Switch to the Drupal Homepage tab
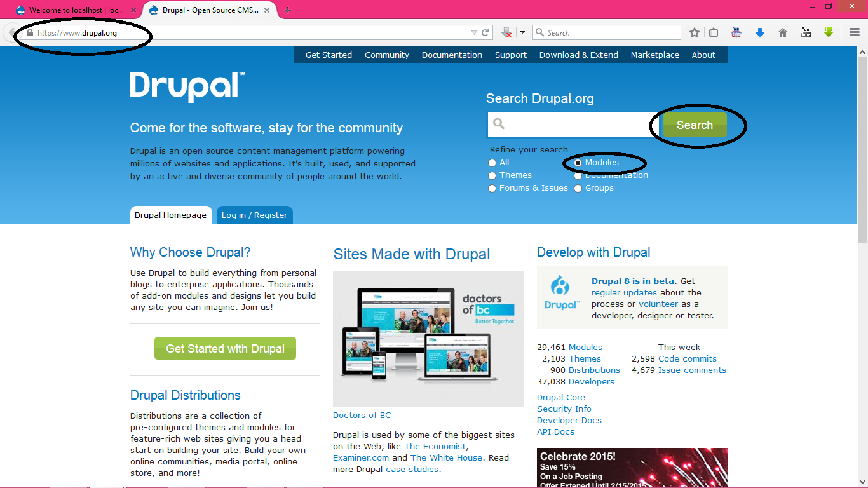This screenshot has height=488, width=868. pyautogui.click(x=171, y=215)
